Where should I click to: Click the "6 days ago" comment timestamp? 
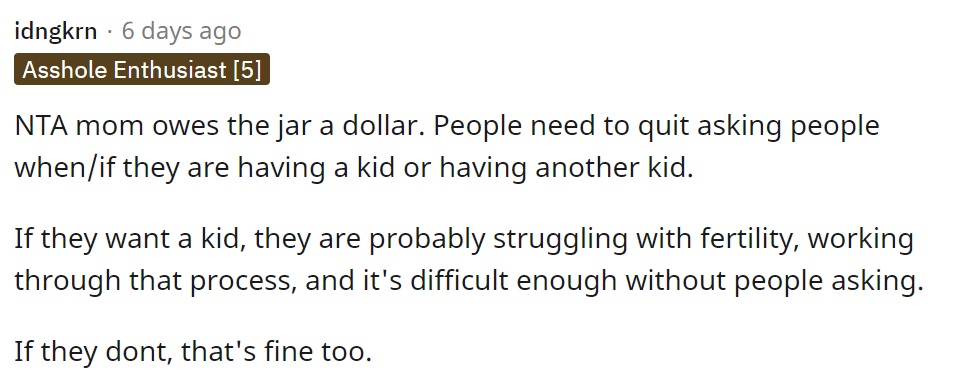(181, 31)
